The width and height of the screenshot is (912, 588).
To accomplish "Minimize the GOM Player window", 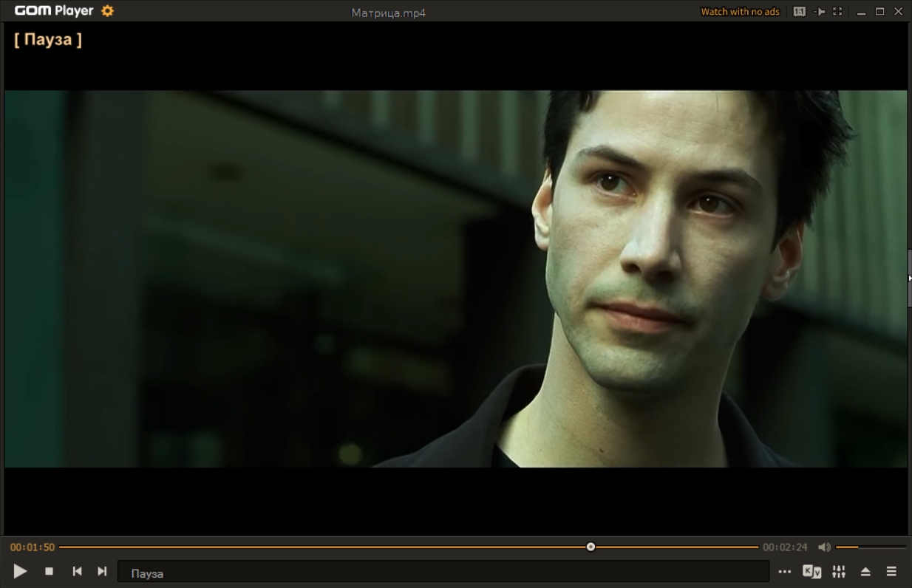I will click(x=862, y=12).
